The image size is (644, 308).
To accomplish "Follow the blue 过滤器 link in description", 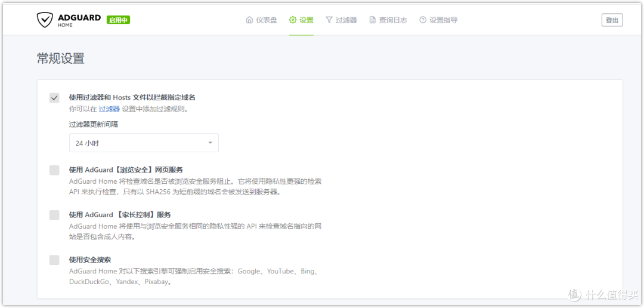I will (109, 109).
